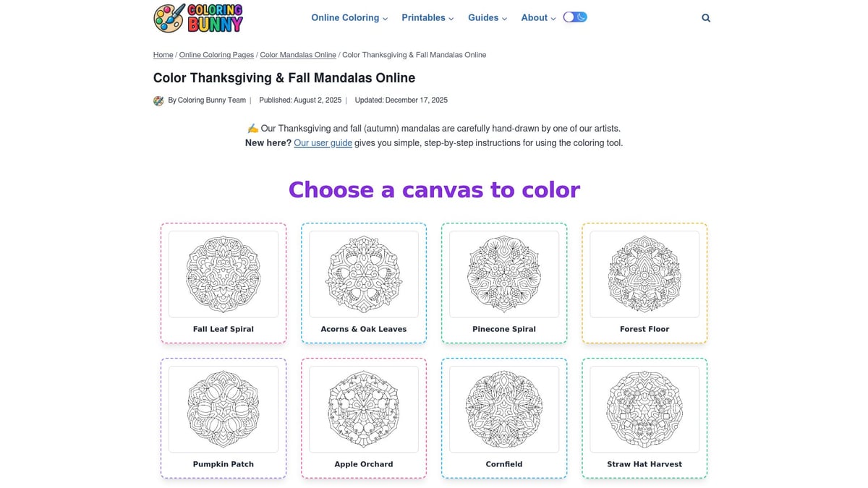This screenshot has width=868, height=488.
Task: Open the user guide link
Action: tap(323, 142)
